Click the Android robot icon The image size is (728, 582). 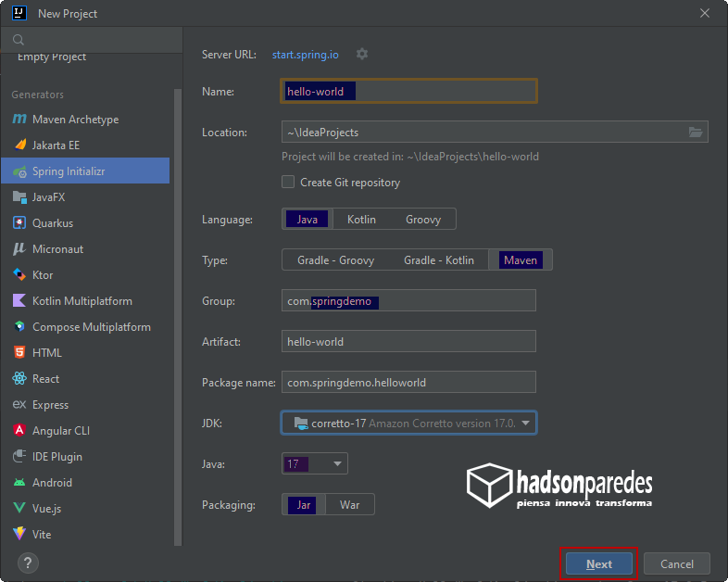click(x=19, y=482)
